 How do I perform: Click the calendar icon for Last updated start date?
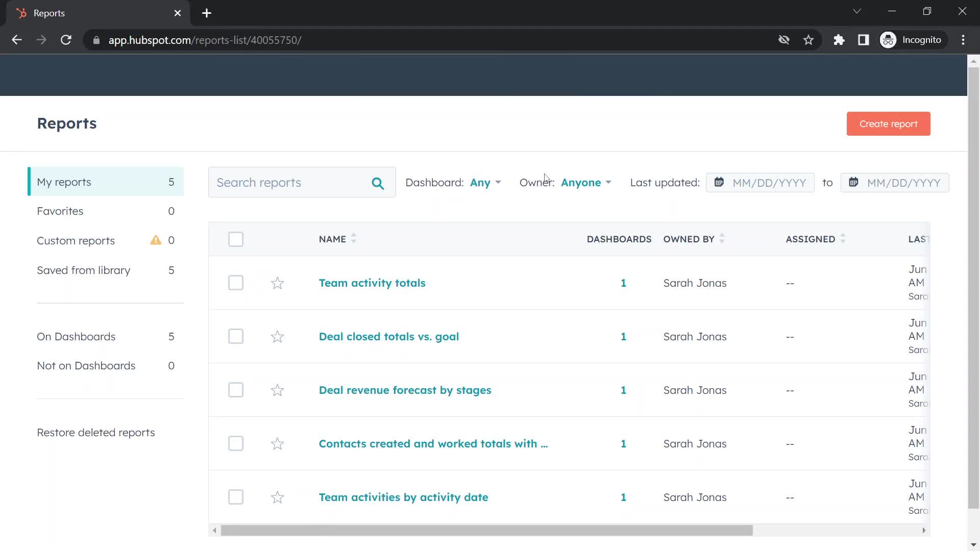[719, 182]
